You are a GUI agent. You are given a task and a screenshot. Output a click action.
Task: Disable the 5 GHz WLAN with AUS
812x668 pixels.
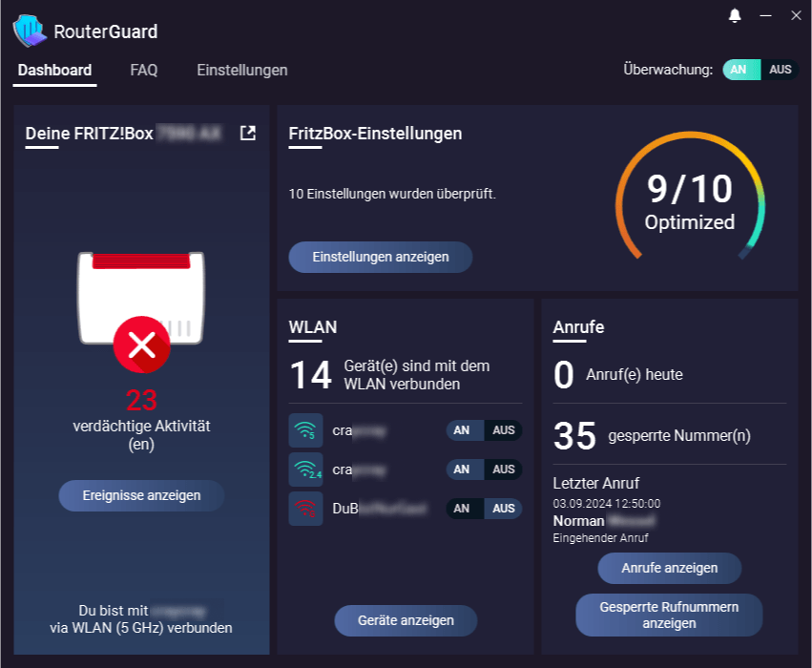coord(503,430)
